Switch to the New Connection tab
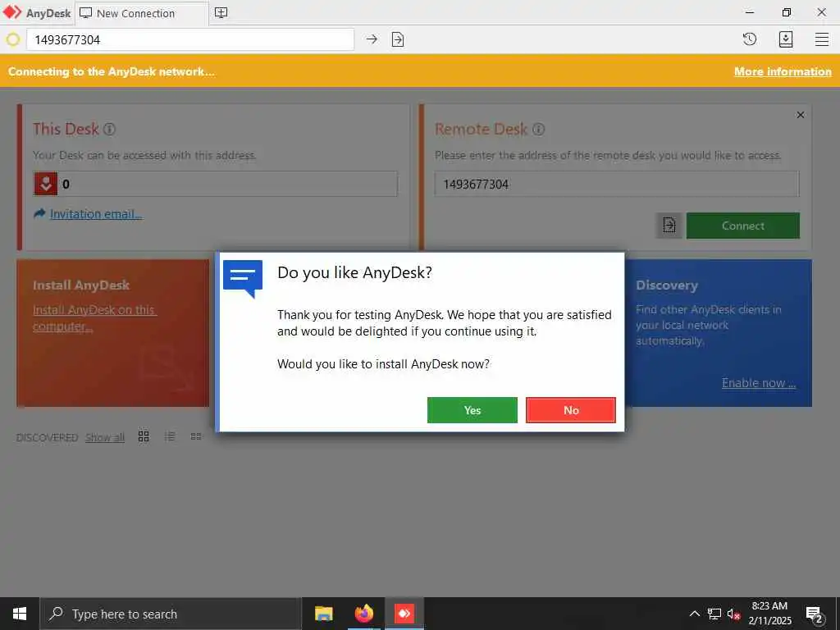The width and height of the screenshot is (840, 630). pyautogui.click(x=141, y=13)
